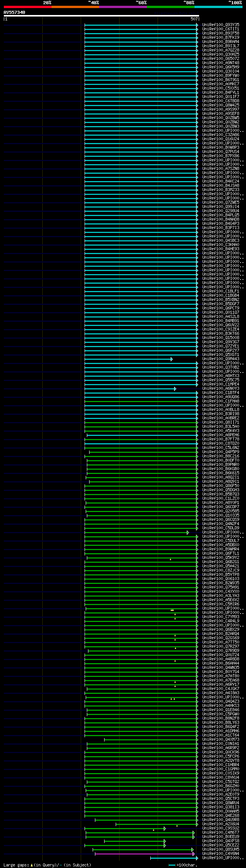Click the green ~80% identity legend segment
Image resolution: width=246 pixels, height=868 pixels.
point(170,7)
